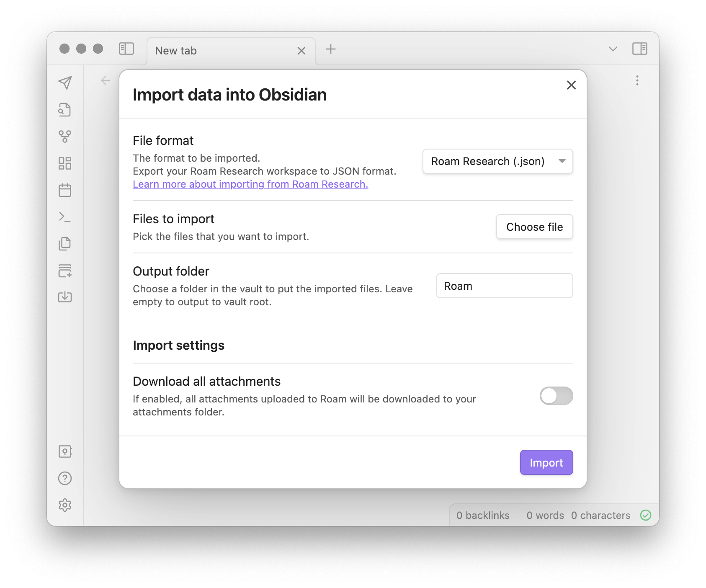Open command palette terminal icon
Viewport: 706px width, 588px height.
coord(65,217)
